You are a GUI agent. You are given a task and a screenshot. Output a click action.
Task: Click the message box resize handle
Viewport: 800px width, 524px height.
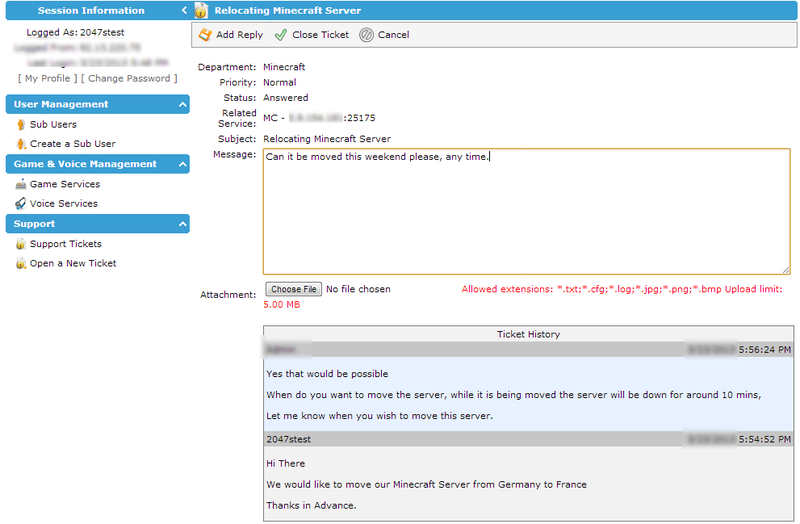(x=786, y=270)
